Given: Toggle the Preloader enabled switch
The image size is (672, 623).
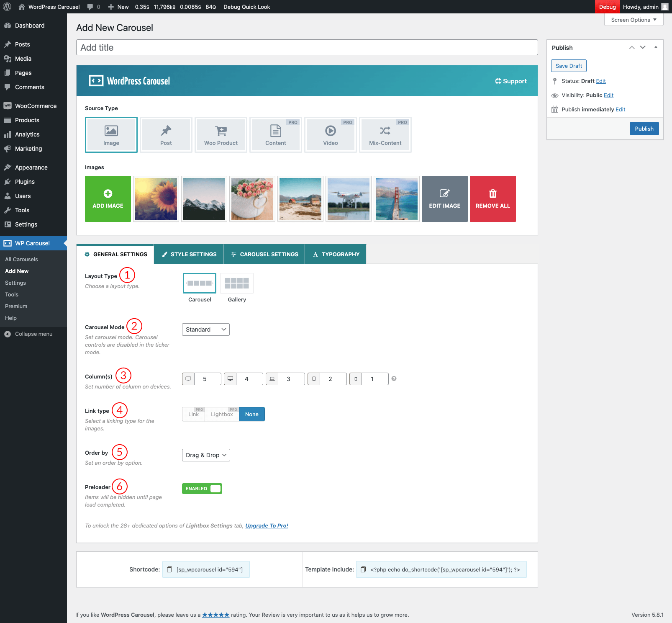Looking at the screenshot, I should tap(202, 489).
